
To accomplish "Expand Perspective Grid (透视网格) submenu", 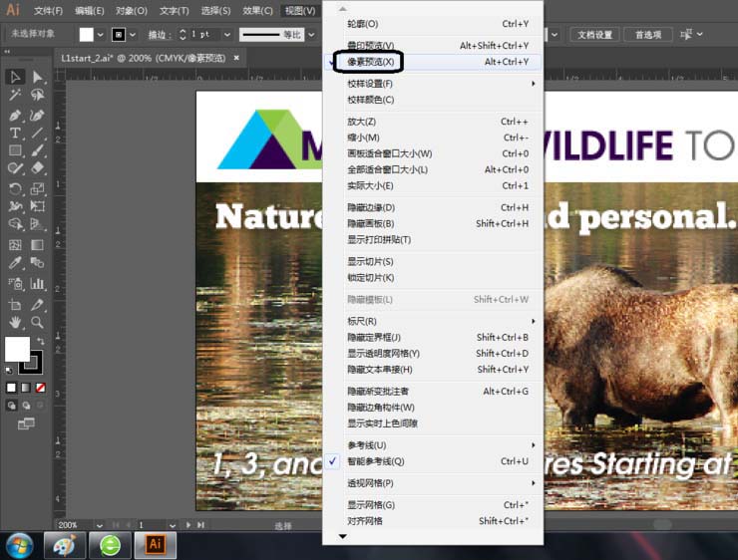I will [432, 483].
